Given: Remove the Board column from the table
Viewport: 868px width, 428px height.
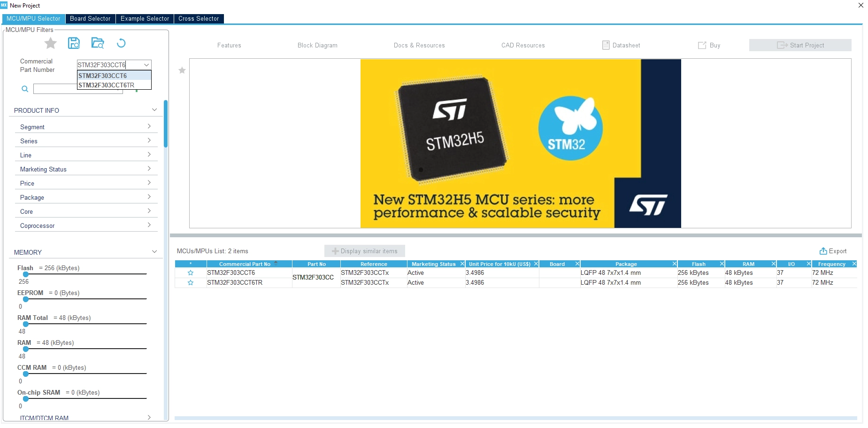Looking at the screenshot, I should pos(577,264).
